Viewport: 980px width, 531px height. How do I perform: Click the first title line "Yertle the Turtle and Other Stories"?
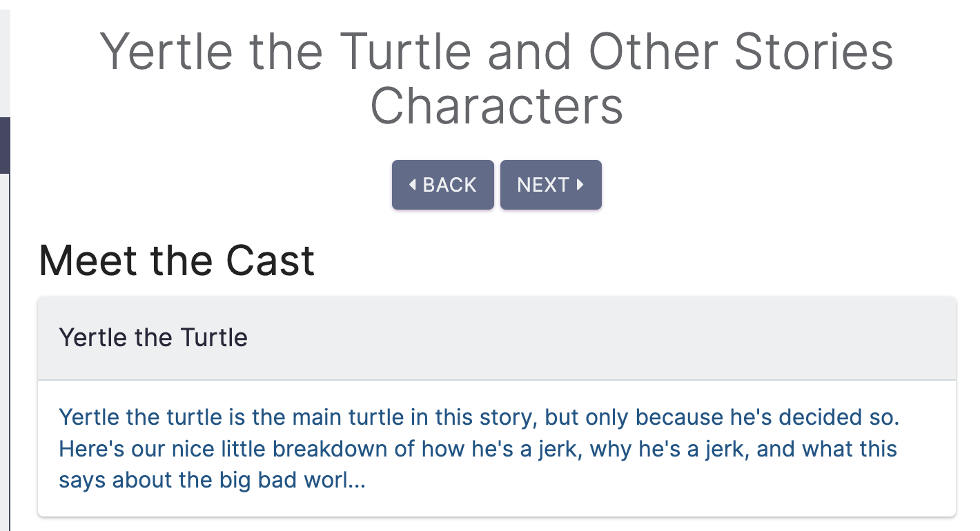(x=497, y=52)
